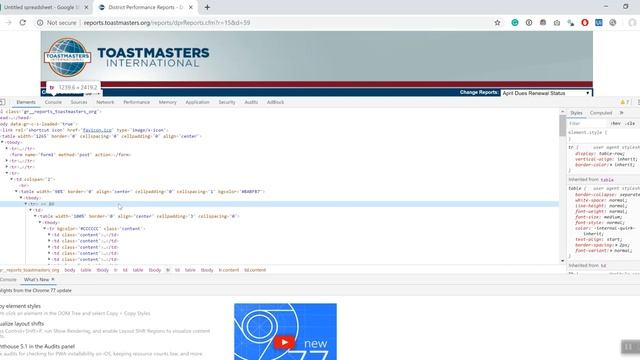Switch to Untitled spreadsheet browser tab
This screenshot has height=360, width=640.
(x=44, y=7)
